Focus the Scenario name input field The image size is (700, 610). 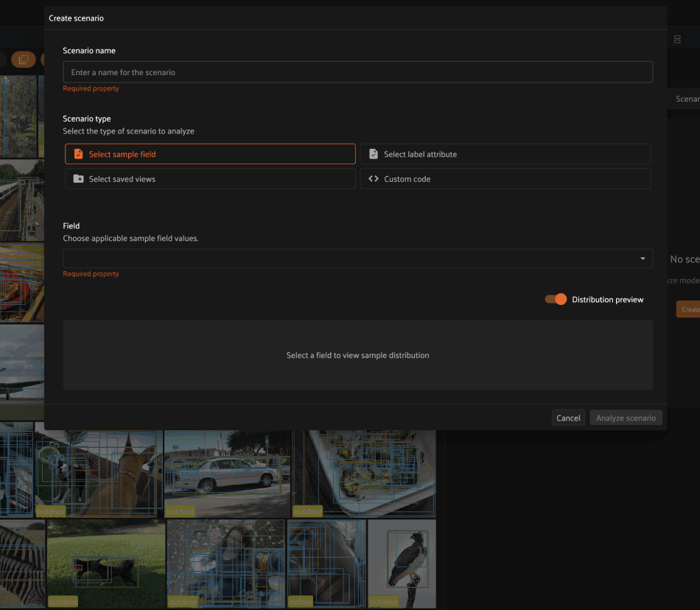tap(357, 72)
